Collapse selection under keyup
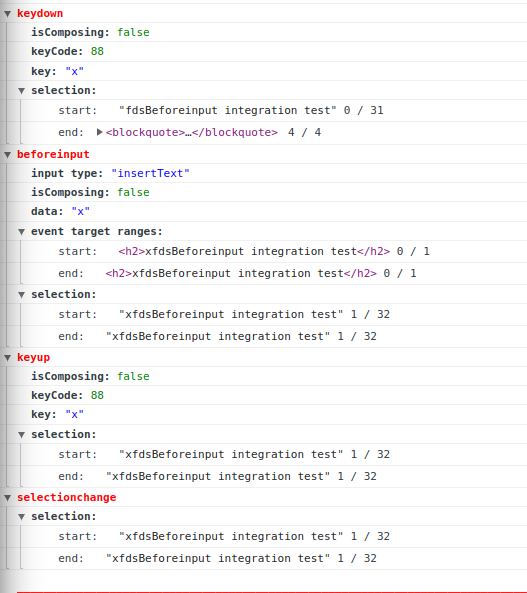 [x=22, y=435]
